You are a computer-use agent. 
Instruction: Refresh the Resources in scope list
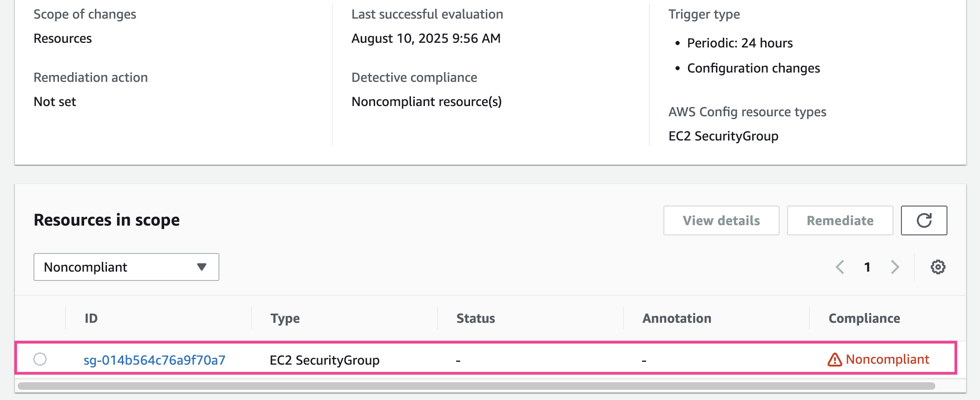(924, 220)
